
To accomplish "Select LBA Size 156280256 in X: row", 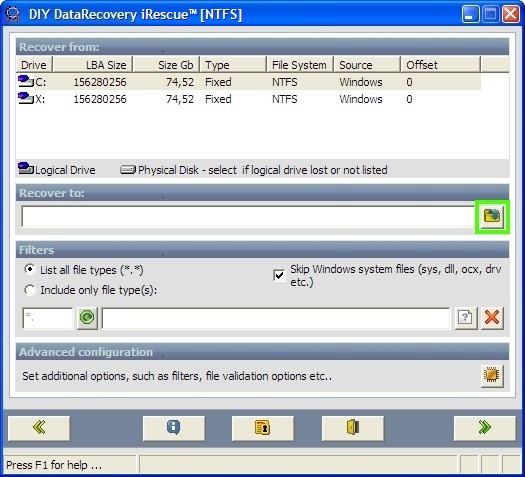I will [x=100, y=99].
